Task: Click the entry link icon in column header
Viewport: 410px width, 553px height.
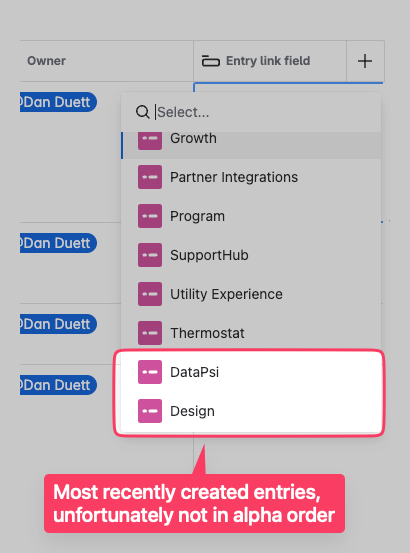Action: click(210, 61)
